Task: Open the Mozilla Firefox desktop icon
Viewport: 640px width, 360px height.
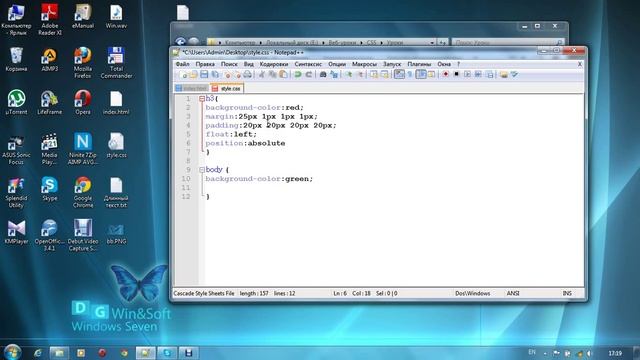Action: [x=83, y=63]
